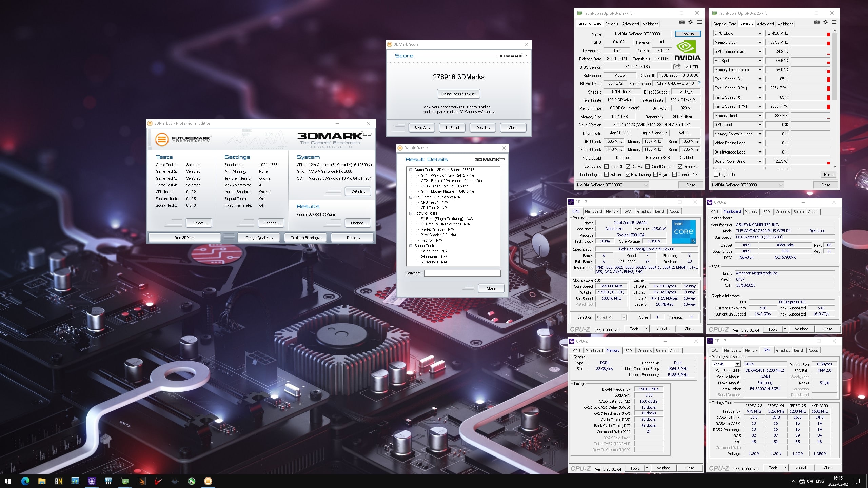Viewport: 868px width, 488px height.
Task: Open Microsoft Edge from the taskbar
Action: (25, 481)
